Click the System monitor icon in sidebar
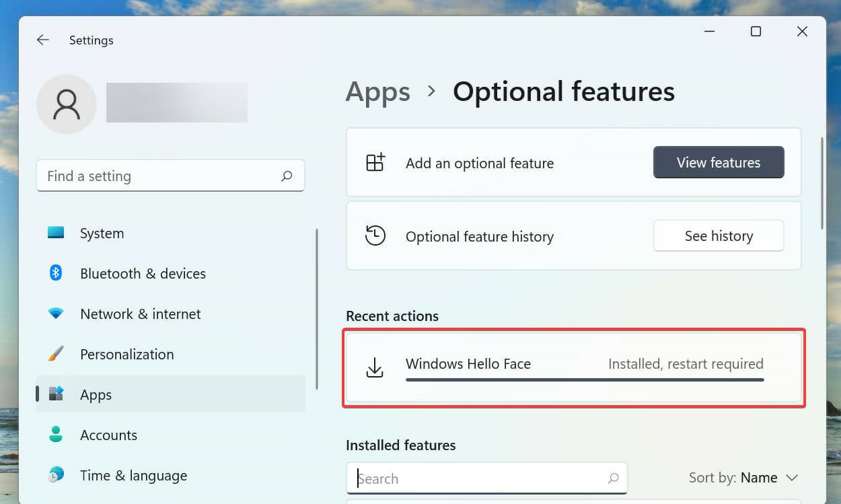The image size is (841, 504). tap(56, 233)
